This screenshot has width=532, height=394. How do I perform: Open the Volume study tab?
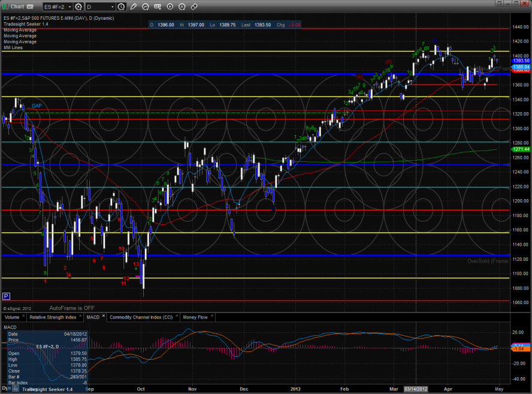pyautogui.click(x=12, y=316)
